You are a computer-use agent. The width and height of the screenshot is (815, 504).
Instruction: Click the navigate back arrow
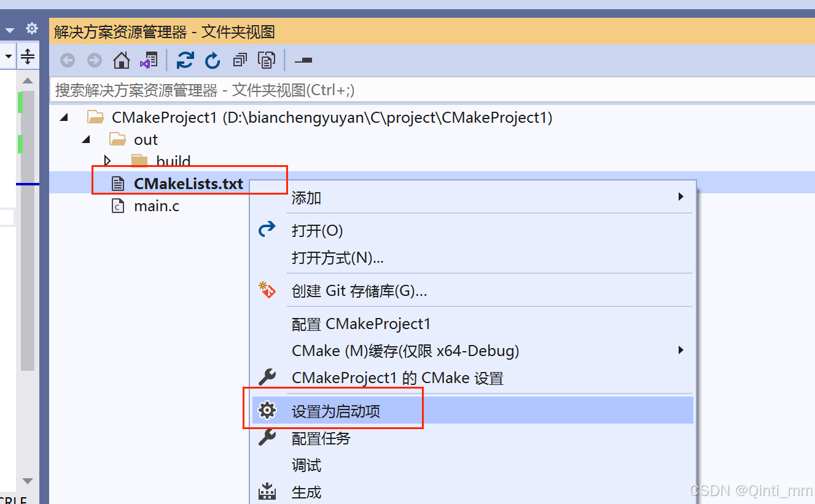(x=68, y=60)
